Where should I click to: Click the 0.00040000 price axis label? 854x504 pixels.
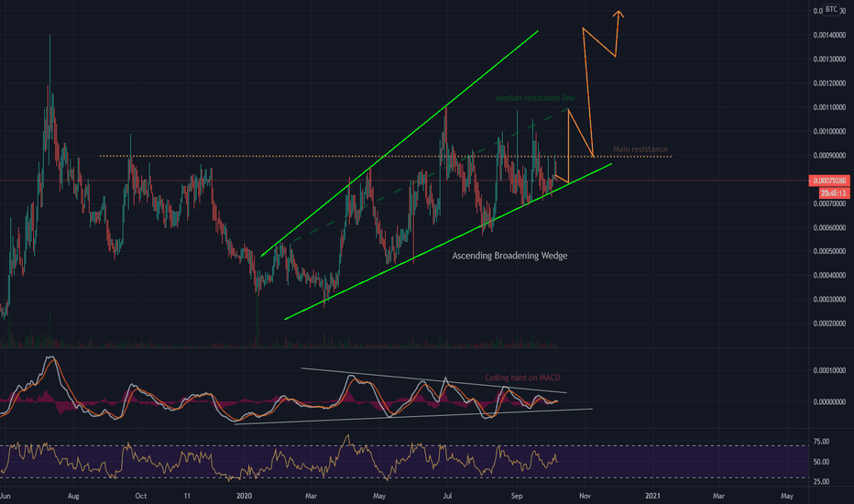coord(829,275)
